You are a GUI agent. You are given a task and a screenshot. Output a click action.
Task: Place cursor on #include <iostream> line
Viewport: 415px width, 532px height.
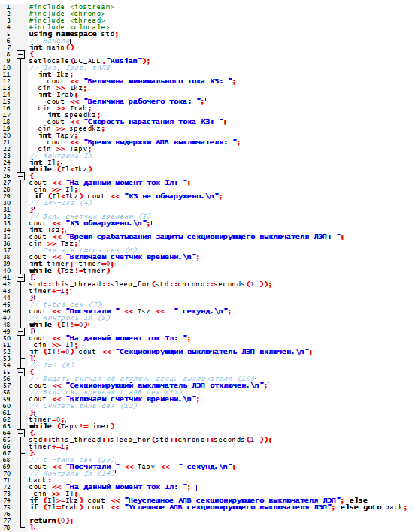(x=71, y=7)
